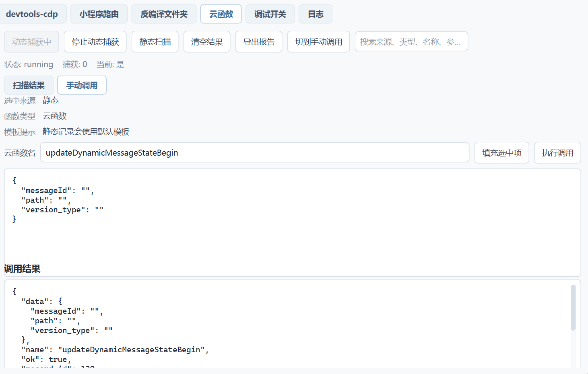Click into the 云函数名 input field
Screen dimensions: 588x374
point(255,153)
